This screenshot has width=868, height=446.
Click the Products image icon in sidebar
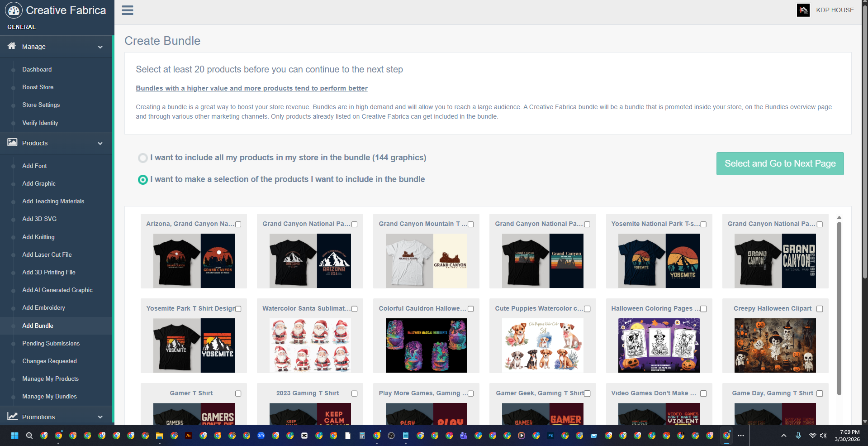click(x=12, y=143)
